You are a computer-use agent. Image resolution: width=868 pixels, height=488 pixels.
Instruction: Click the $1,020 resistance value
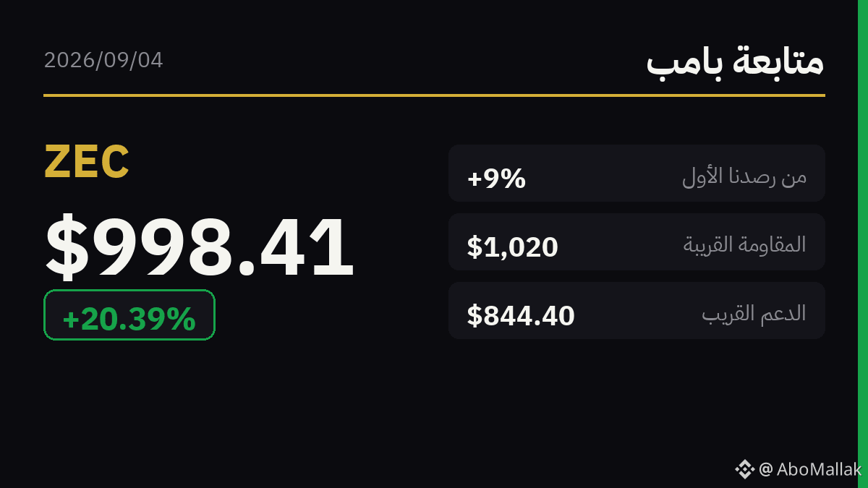point(513,247)
